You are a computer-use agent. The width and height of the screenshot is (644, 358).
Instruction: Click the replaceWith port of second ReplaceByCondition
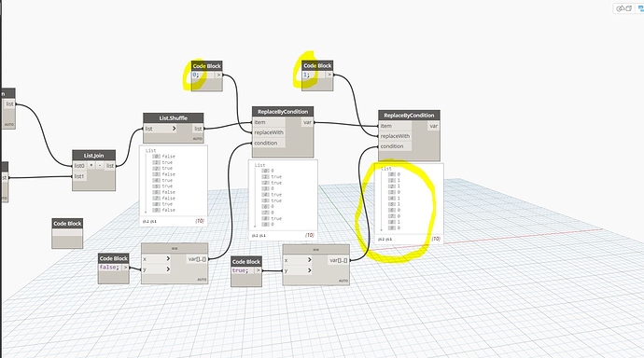(395, 136)
